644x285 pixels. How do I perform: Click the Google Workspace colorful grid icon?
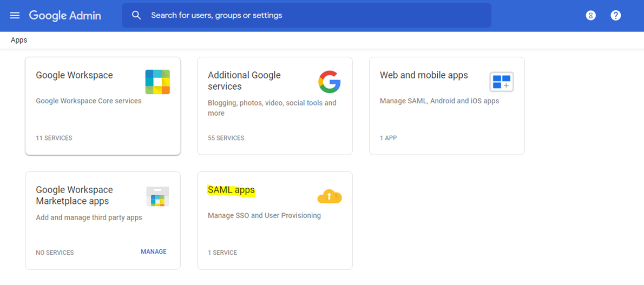click(157, 82)
